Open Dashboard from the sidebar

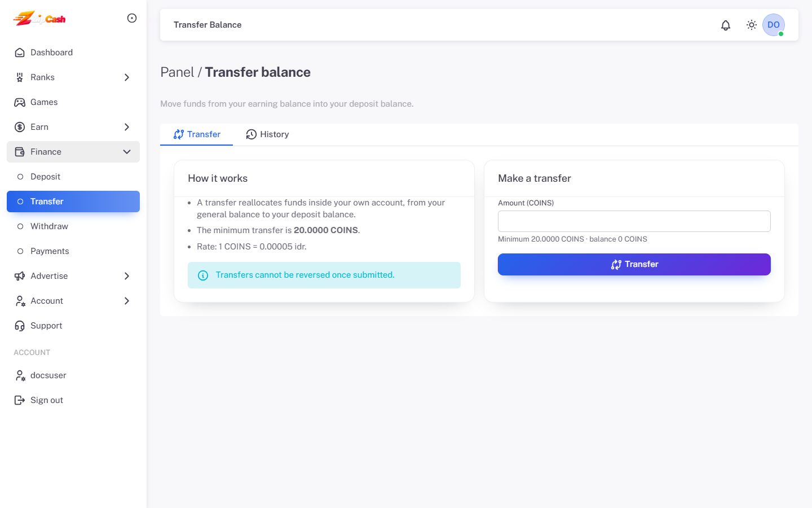tap(73, 52)
